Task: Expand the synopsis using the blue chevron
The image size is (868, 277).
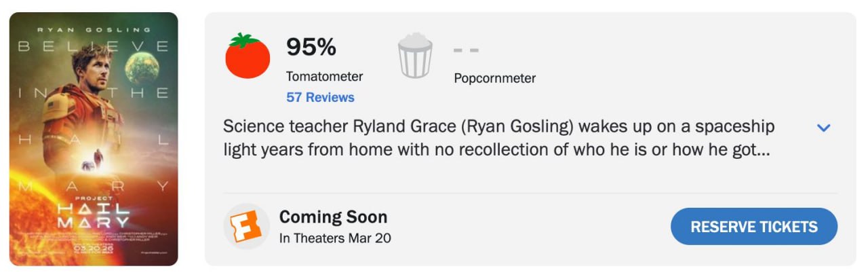Action: tap(824, 128)
